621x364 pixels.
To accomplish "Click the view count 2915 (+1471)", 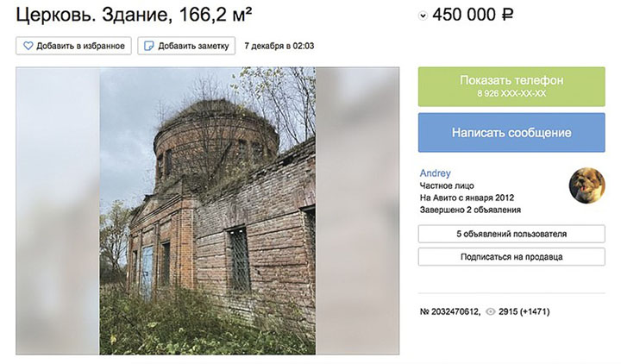I will [x=524, y=311].
